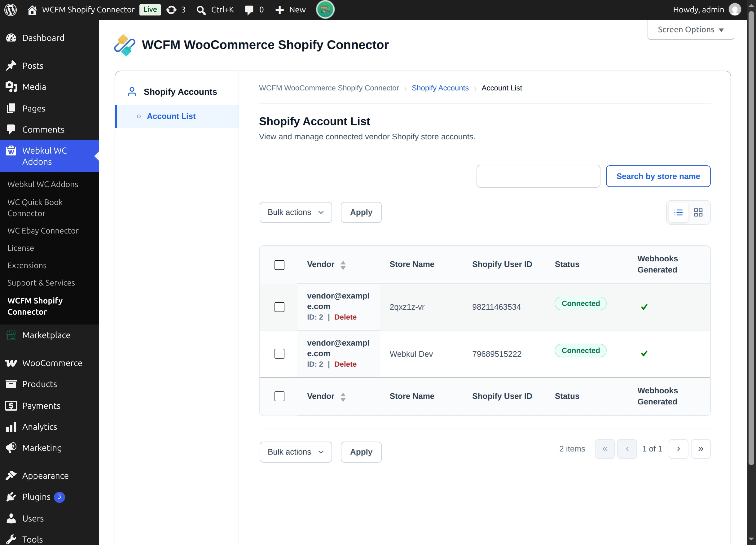
Task: Click the Media icon in sidebar
Action: click(x=11, y=87)
